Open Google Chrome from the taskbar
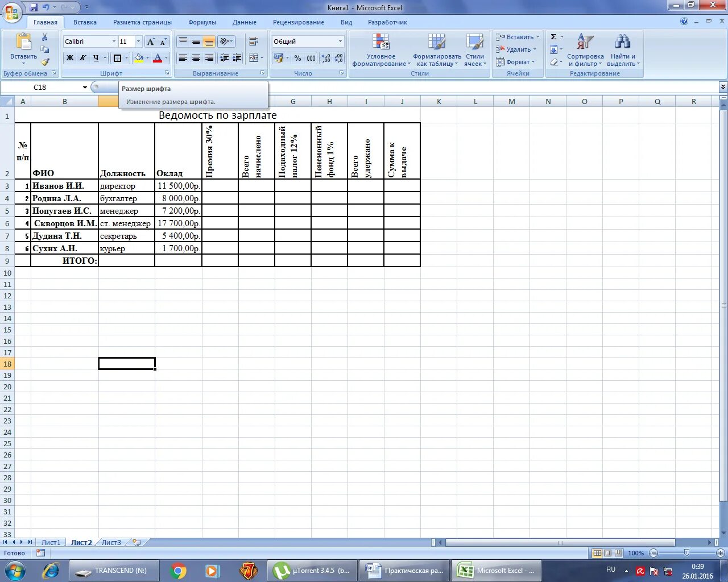The width and height of the screenshot is (728, 582). pos(179,570)
